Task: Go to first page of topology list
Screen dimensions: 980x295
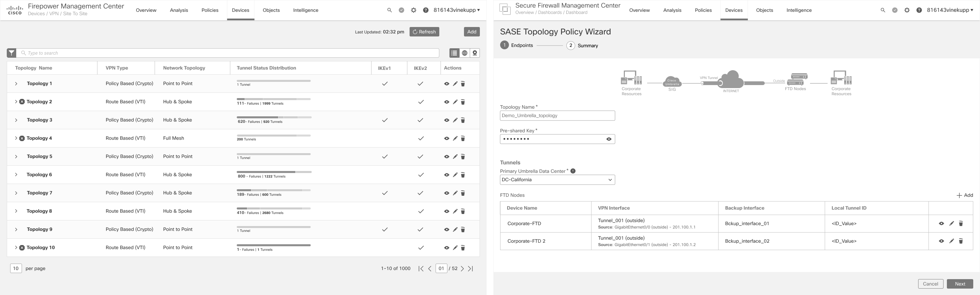Action: [x=421, y=268]
